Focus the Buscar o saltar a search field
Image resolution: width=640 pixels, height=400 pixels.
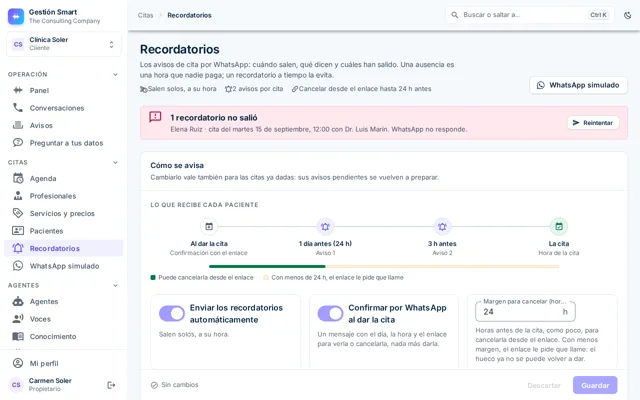click(x=529, y=15)
